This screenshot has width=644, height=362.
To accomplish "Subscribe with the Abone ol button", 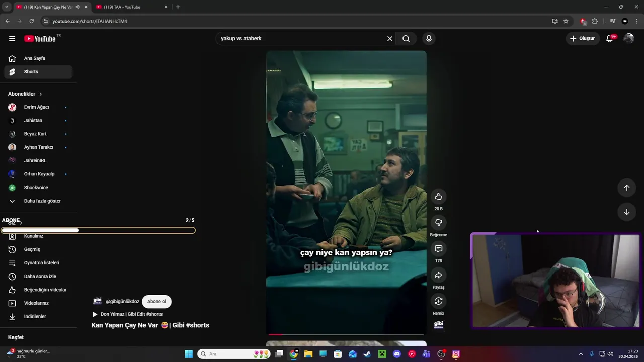I will tap(156, 302).
